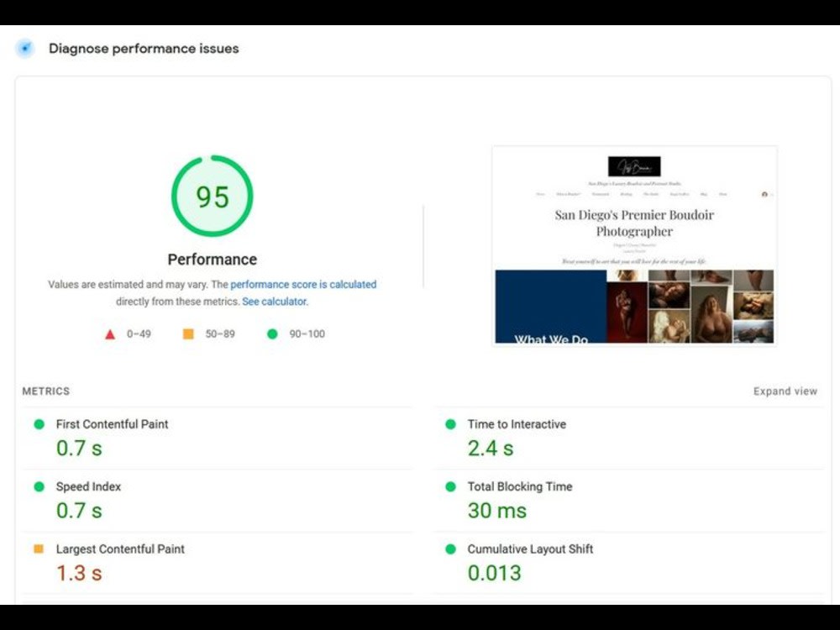Click the 50–89 range label
Image resolution: width=840 pixels, height=630 pixels.
(x=220, y=333)
